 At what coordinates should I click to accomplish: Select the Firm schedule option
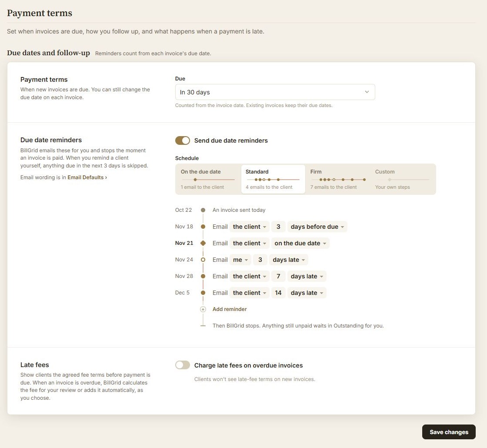tap(338, 179)
